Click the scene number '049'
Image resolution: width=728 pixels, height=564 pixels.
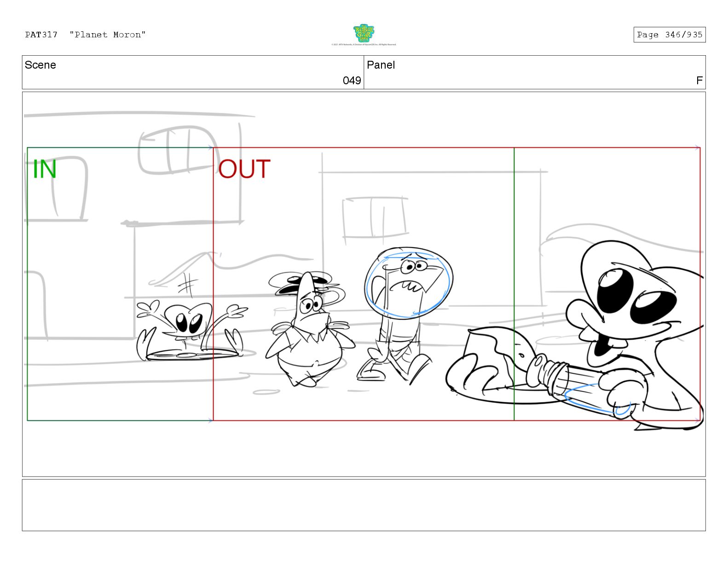pyautogui.click(x=352, y=81)
